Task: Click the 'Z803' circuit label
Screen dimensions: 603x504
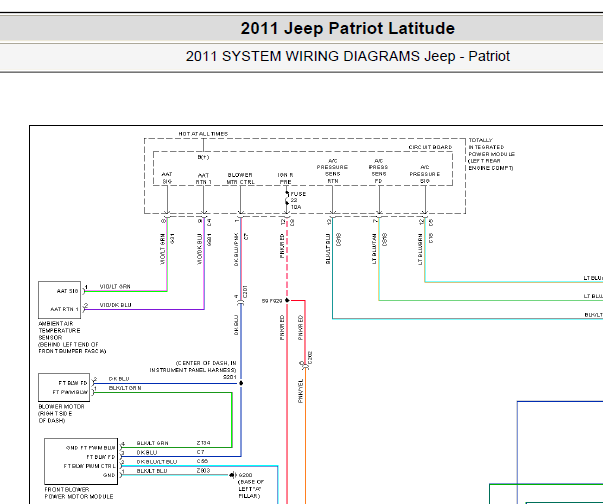Action: [x=203, y=471]
